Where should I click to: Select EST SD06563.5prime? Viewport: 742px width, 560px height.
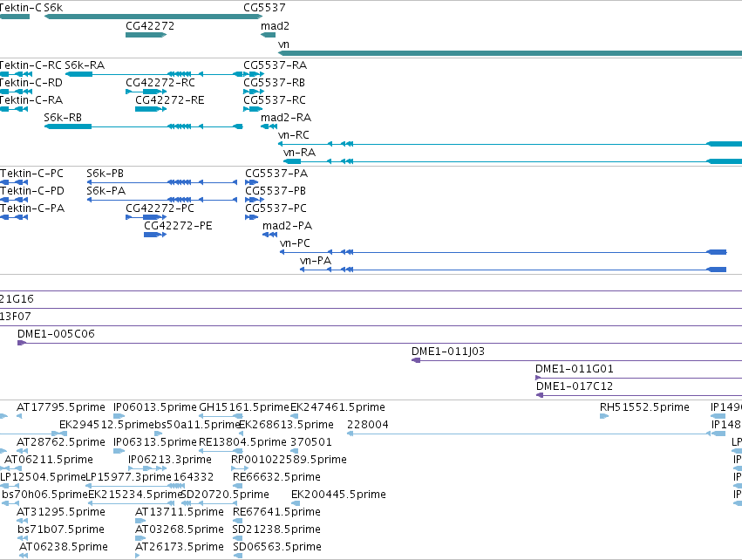[x=277, y=547]
